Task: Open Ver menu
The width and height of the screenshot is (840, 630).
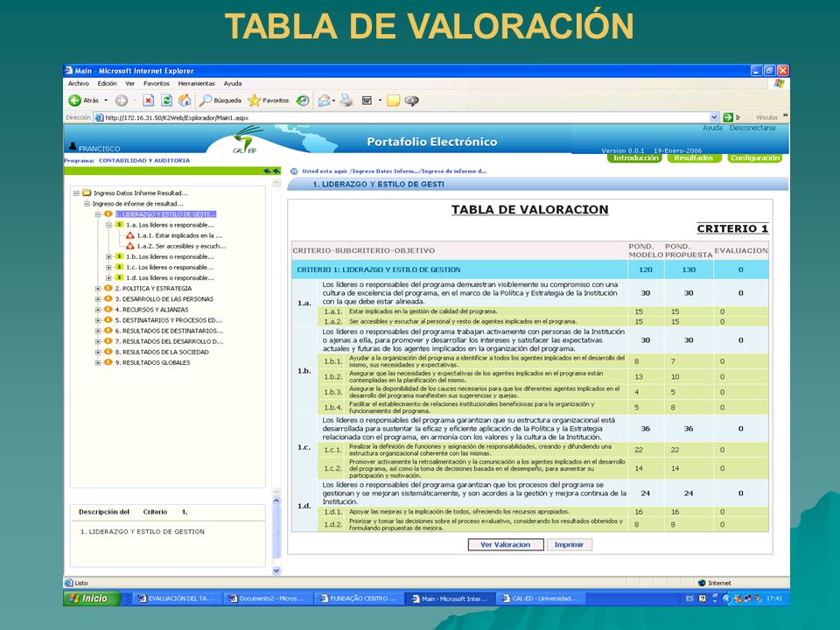Action: (129, 84)
